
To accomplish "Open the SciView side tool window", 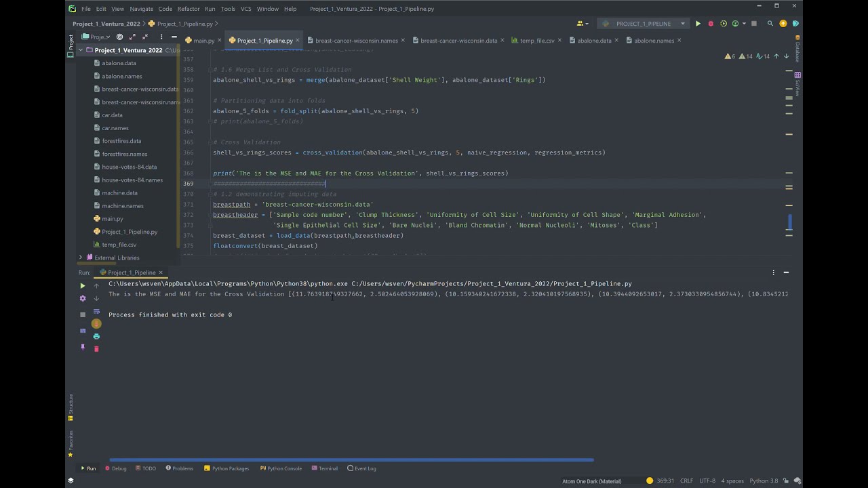I will (x=797, y=84).
